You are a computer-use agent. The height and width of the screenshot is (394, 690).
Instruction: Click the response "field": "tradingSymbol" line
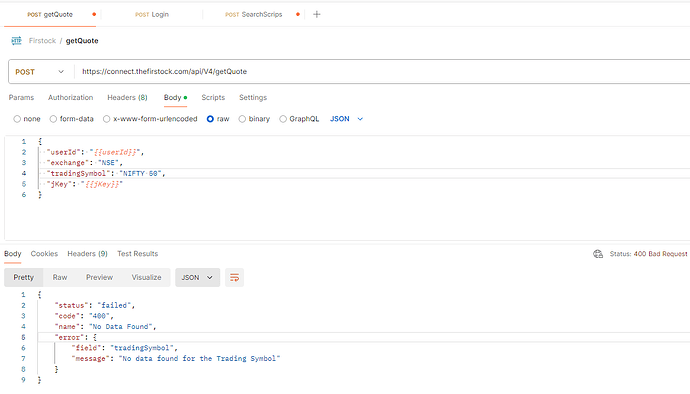click(x=125, y=348)
